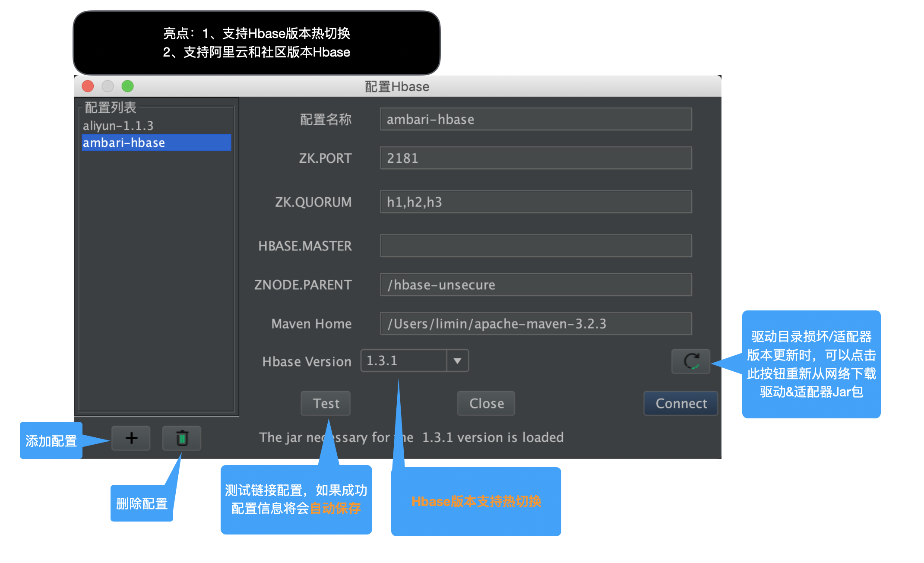924x563 pixels.
Task: Click the ZNODE.PARENT field showing /hbase-unsecure
Action: 535,285
